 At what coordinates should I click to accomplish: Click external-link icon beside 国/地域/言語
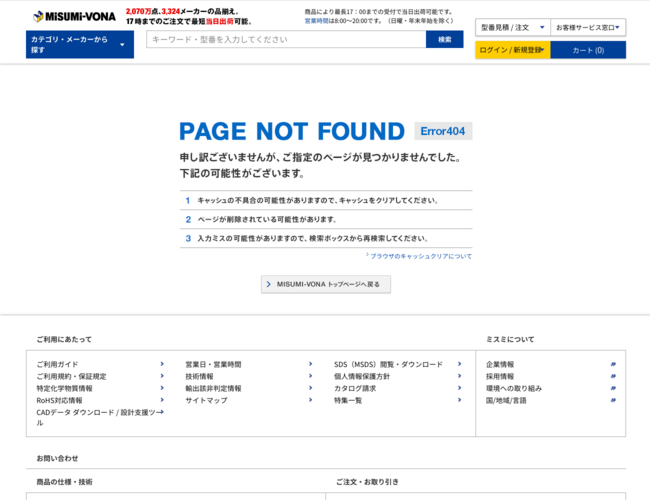pos(613,400)
